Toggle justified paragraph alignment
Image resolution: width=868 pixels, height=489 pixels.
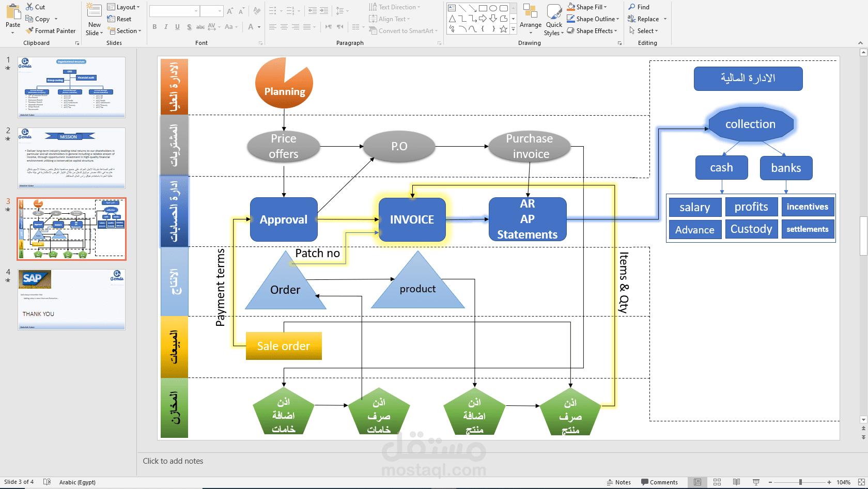pos(307,27)
